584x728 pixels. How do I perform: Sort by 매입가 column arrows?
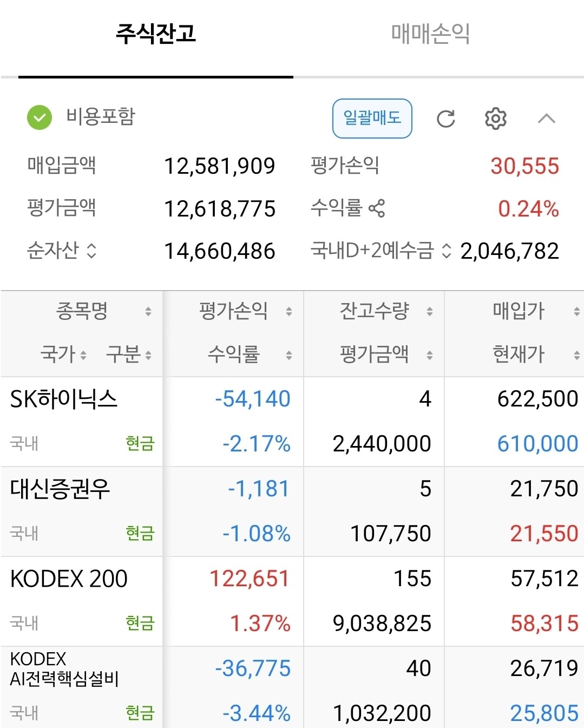point(577,311)
